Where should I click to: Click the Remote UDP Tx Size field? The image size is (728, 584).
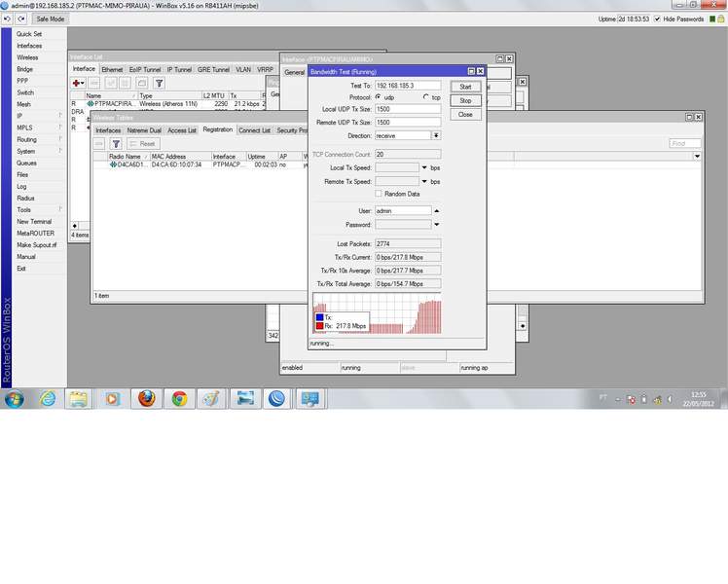408,122
